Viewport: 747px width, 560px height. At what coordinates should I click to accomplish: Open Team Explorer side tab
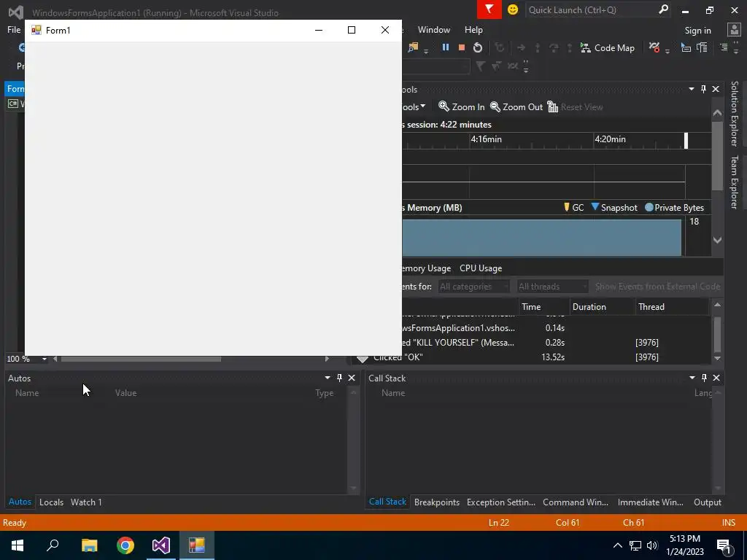(x=734, y=182)
